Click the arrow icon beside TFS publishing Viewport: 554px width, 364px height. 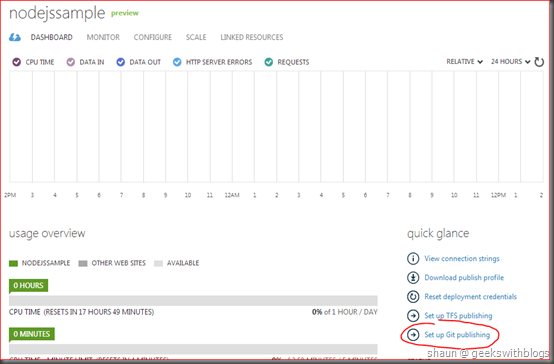(x=413, y=316)
